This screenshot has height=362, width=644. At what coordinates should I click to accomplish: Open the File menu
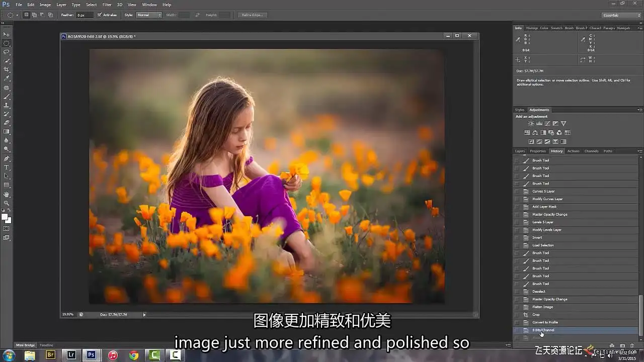click(x=19, y=5)
